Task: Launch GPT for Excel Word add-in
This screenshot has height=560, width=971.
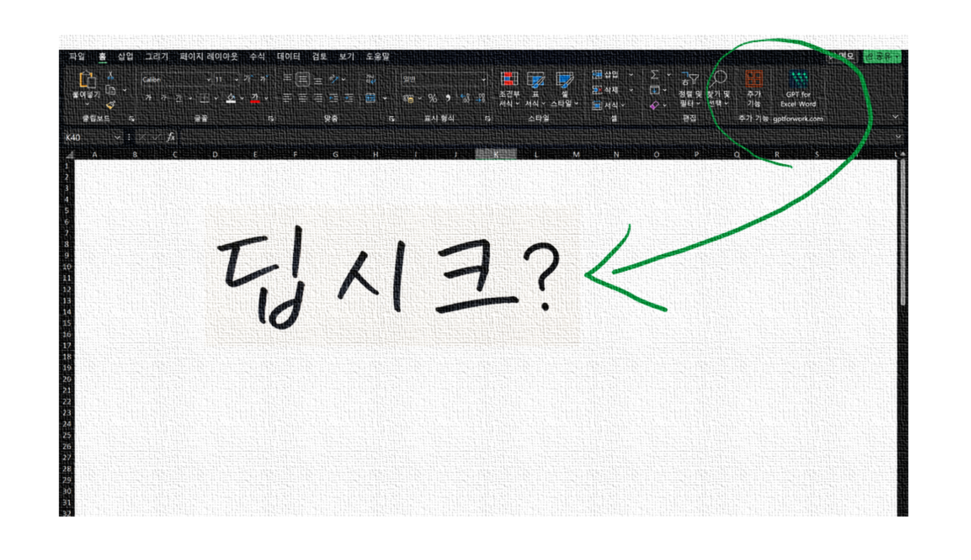Action: pyautogui.click(x=798, y=89)
